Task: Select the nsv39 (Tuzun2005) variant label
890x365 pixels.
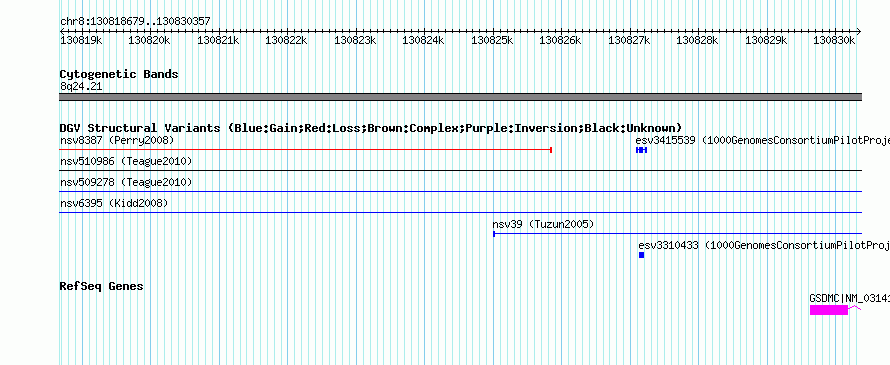Action: pos(543,224)
